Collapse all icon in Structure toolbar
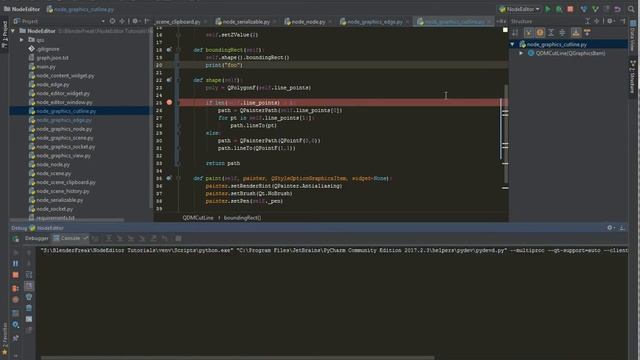640x360 pixels. [x=562, y=33]
